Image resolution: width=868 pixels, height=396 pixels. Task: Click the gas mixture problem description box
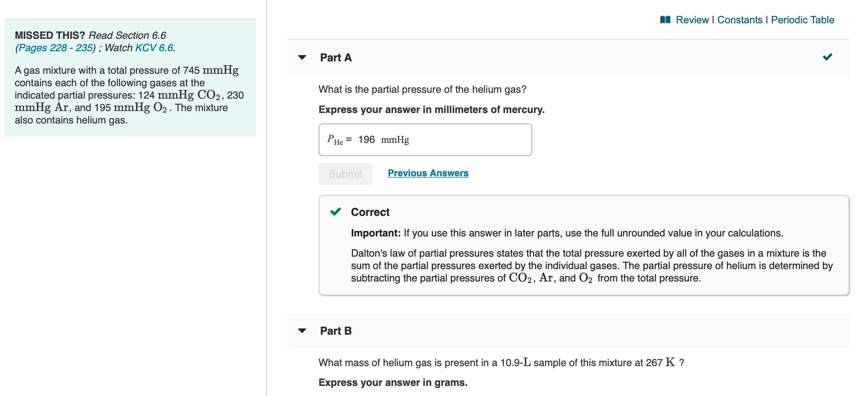[x=130, y=78]
